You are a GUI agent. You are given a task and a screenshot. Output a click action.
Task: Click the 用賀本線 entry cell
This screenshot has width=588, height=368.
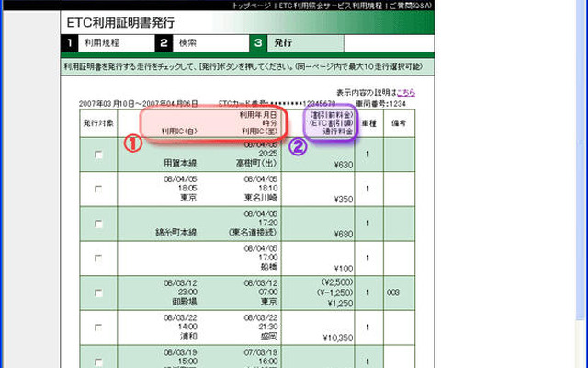tap(180, 164)
